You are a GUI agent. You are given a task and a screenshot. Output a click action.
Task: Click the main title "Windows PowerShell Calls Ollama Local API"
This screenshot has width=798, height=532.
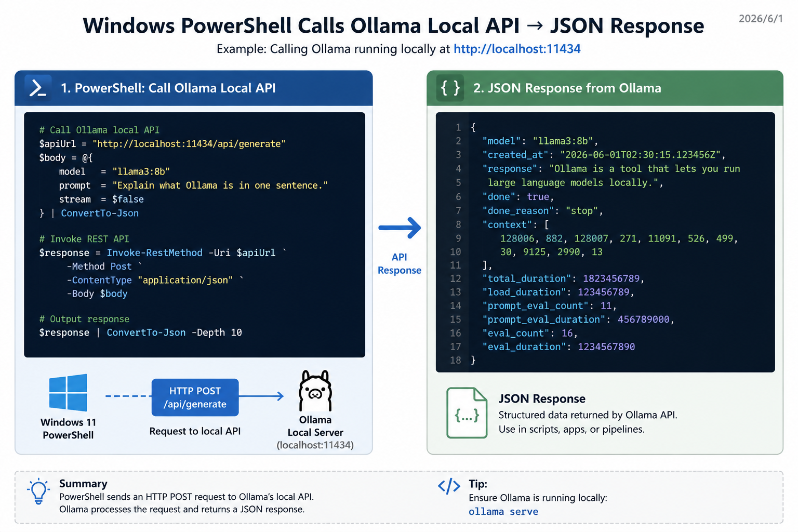(301, 25)
